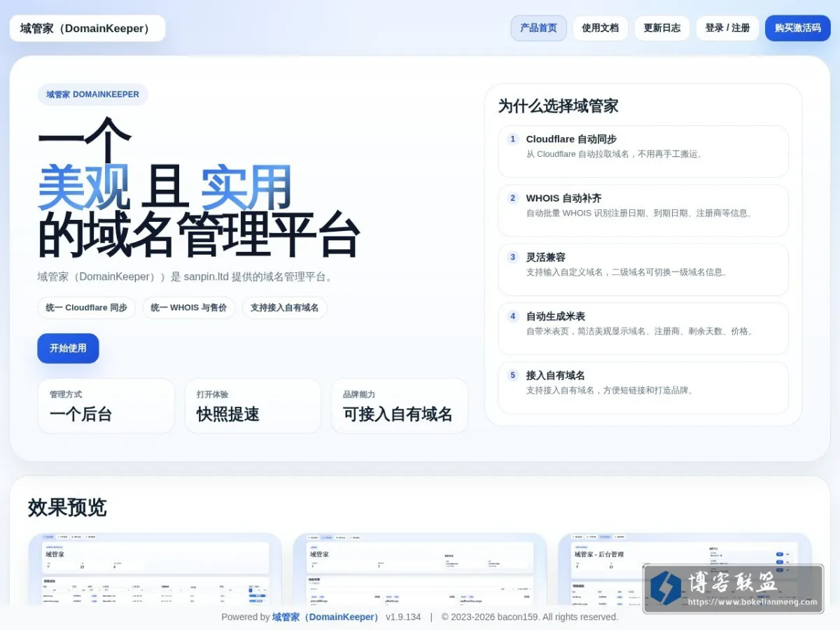Click the 效果预览 section heading
This screenshot has height=630, width=840.
pos(67,507)
